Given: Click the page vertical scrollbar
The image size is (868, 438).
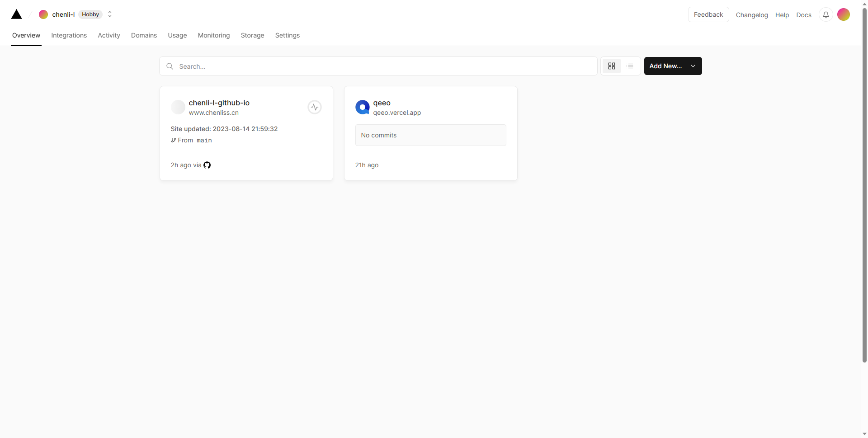Looking at the screenshot, I should click(864, 181).
